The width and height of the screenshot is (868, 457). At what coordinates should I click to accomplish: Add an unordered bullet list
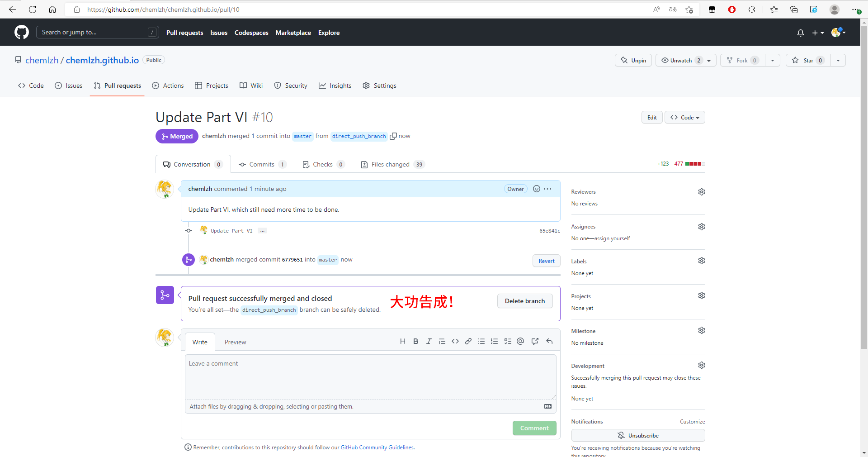pyautogui.click(x=481, y=341)
